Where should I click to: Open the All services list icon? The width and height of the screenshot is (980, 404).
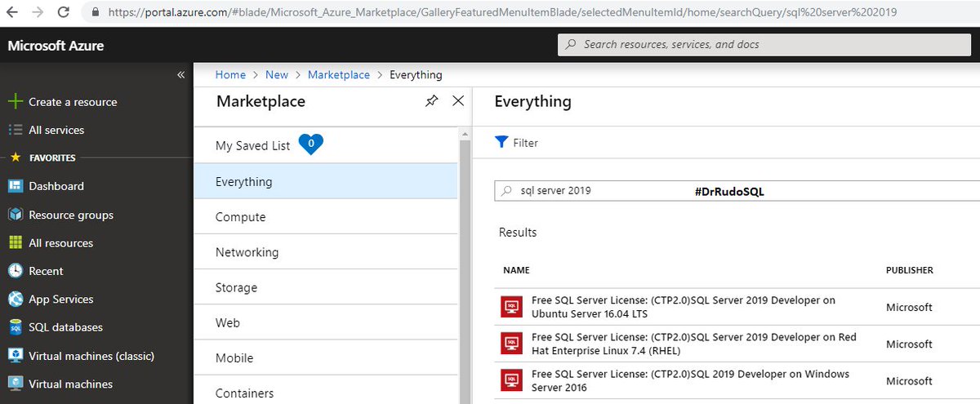15,130
